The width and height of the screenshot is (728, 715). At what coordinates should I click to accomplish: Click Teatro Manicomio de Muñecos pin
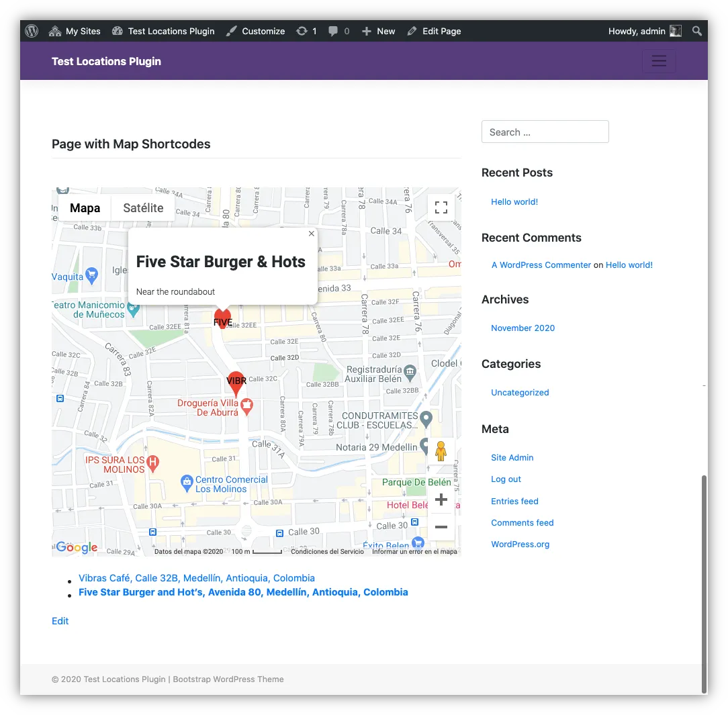pyautogui.click(x=133, y=309)
